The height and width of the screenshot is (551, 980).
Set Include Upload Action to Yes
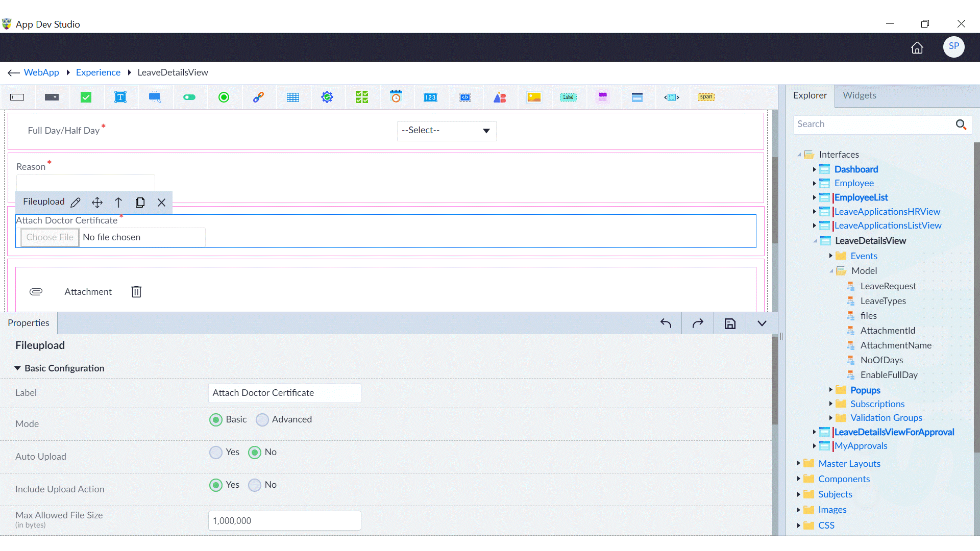216,485
